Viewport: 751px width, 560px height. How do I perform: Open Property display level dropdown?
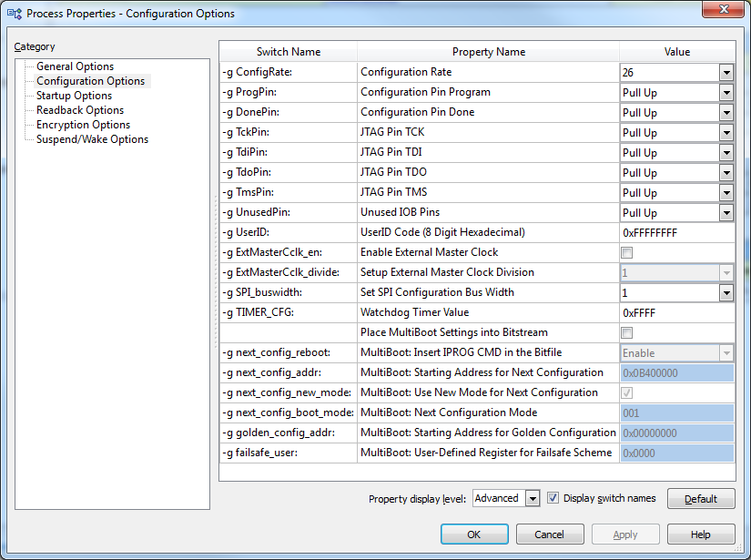click(533, 499)
